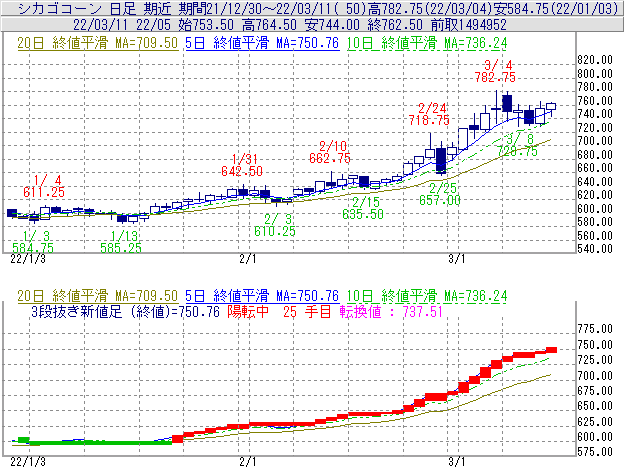Viewport: 624px width, 475px height.
Task: Click the large dark candlestick of 2/25
Action: click(x=441, y=160)
